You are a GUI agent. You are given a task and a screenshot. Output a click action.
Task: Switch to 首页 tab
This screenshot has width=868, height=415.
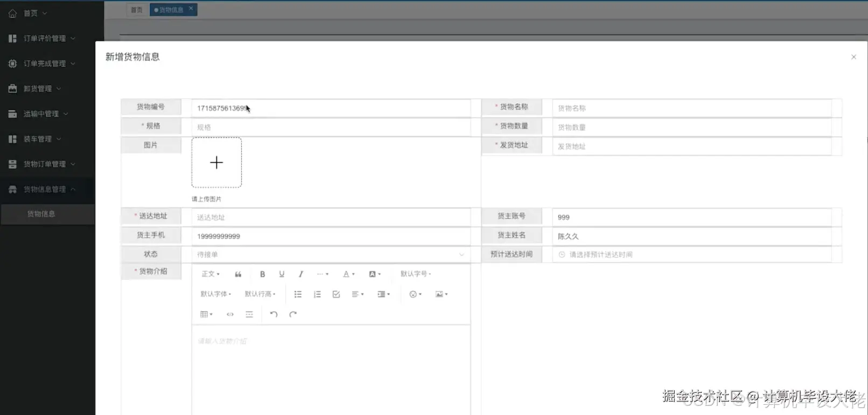[x=137, y=10]
